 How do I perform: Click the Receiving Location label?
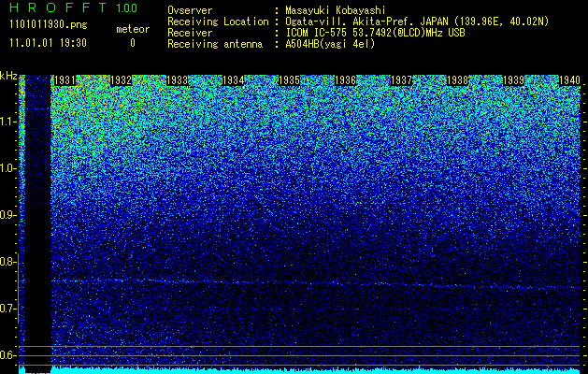[218, 22]
